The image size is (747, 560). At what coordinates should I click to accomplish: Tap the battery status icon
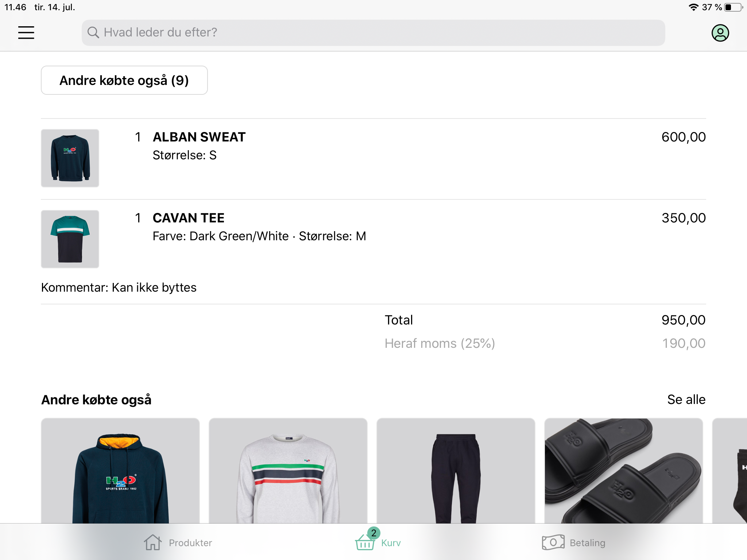733,7
